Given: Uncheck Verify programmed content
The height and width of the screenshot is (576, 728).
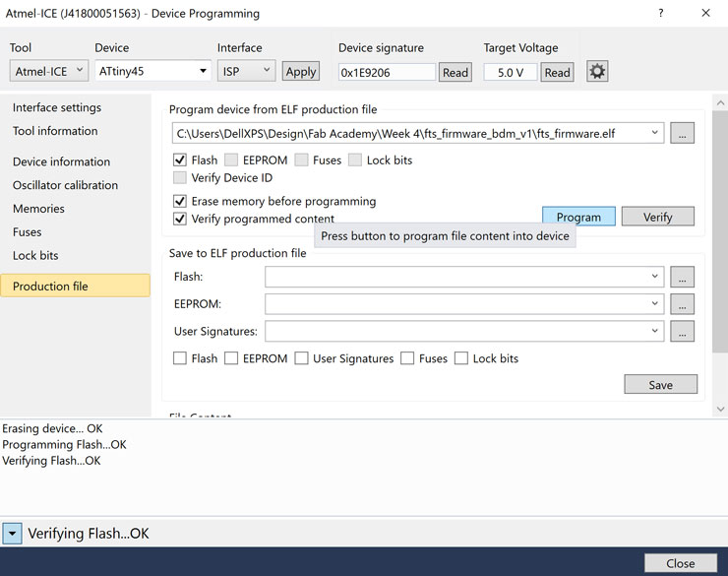Looking at the screenshot, I should tap(180, 219).
